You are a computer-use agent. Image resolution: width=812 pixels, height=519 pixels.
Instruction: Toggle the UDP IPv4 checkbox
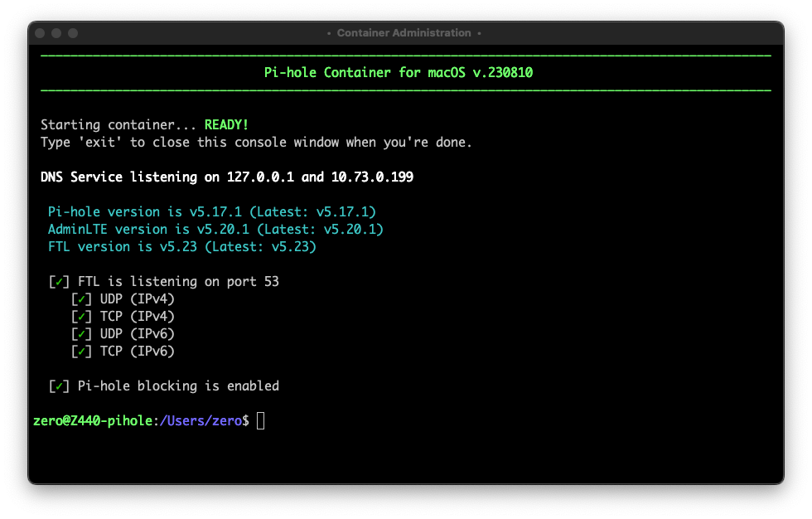pyautogui.click(x=81, y=298)
